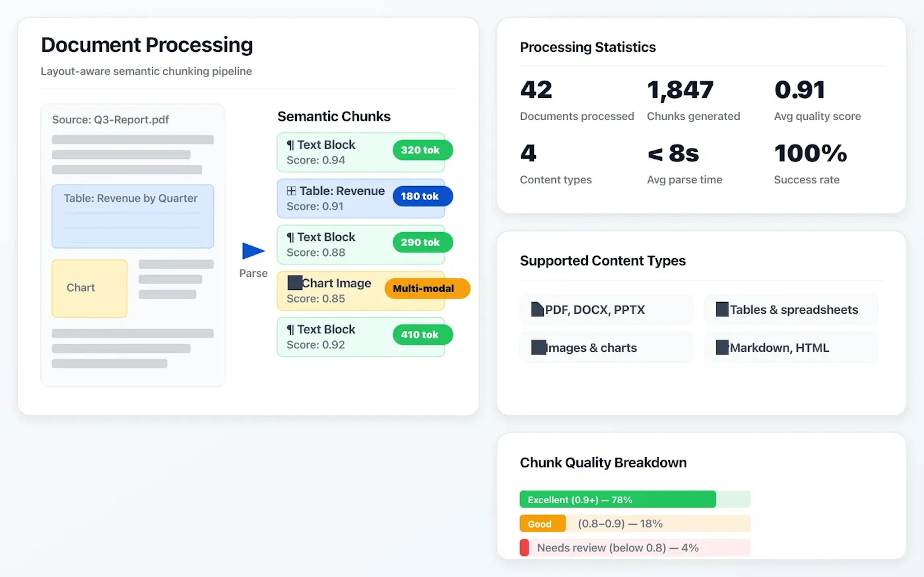Select the Tables & spreadsheets icon
Screen dimensions: 924x577
click(723, 309)
